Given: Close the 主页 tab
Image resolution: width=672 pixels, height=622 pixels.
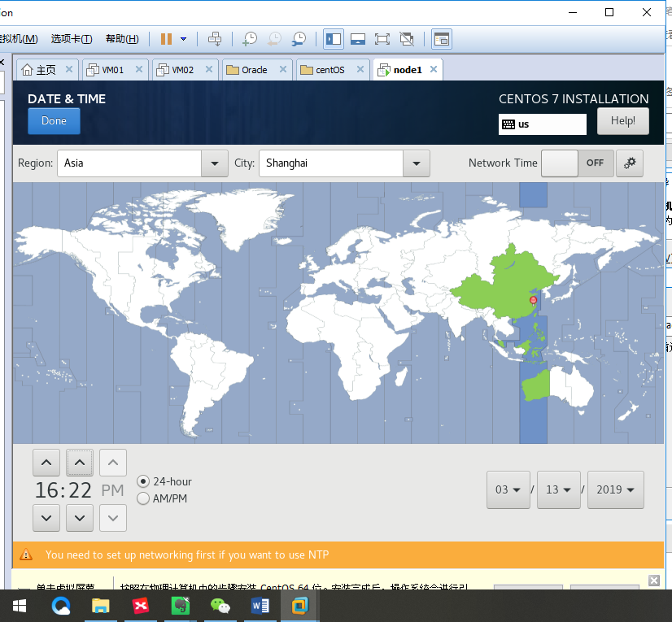Looking at the screenshot, I should (69, 69).
